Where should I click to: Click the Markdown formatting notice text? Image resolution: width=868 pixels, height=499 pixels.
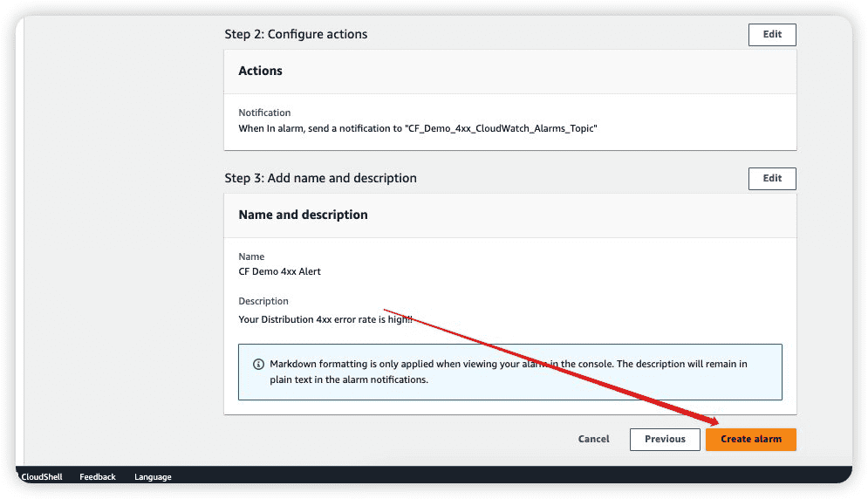coord(509,372)
